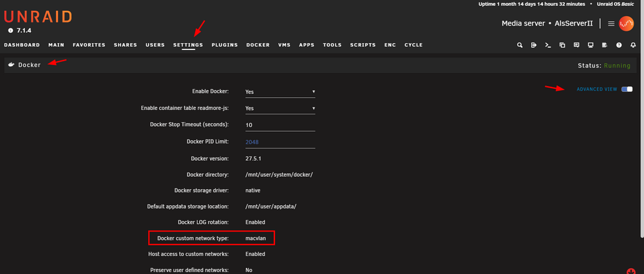Screen dimensions: 644x274
Task: Click the Docker PID Limit field
Action: [280, 142]
